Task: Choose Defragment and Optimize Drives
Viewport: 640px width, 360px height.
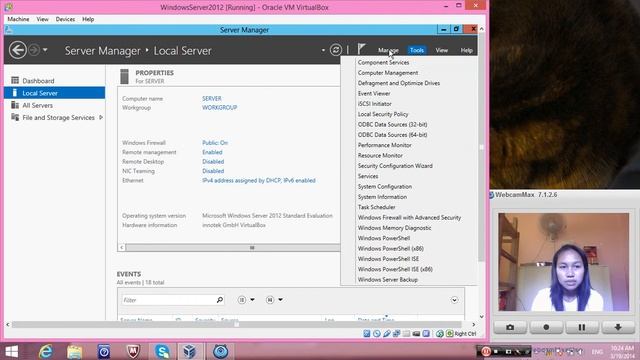Action: 399,83
